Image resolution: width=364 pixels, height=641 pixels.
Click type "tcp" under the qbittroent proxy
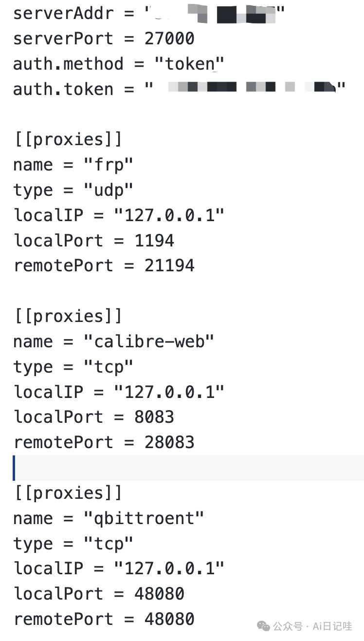(x=73, y=544)
